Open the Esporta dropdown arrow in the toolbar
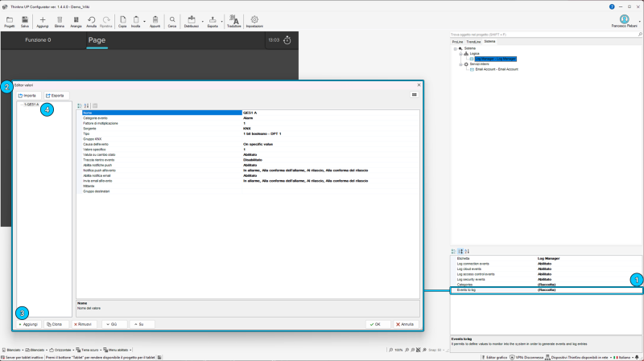The width and height of the screenshot is (644, 361). (222, 22)
